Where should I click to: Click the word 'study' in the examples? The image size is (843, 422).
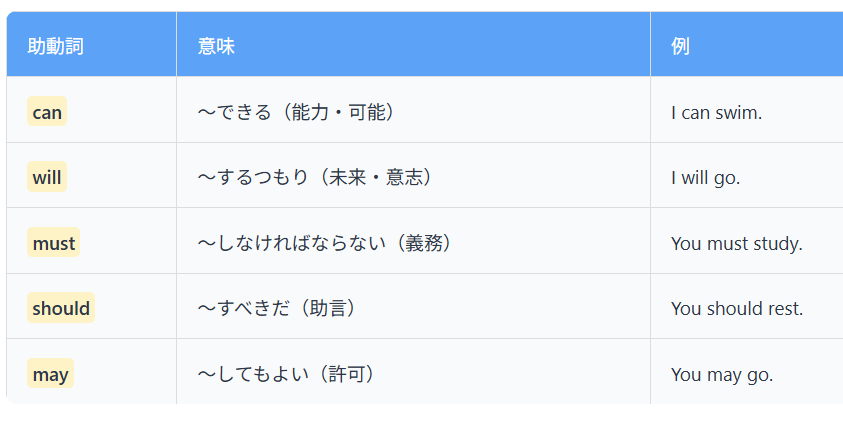pyautogui.click(x=778, y=243)
